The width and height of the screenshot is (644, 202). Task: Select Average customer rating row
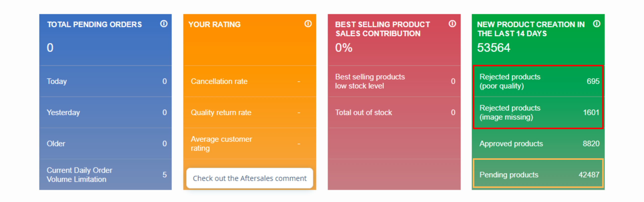click(249, 144)
